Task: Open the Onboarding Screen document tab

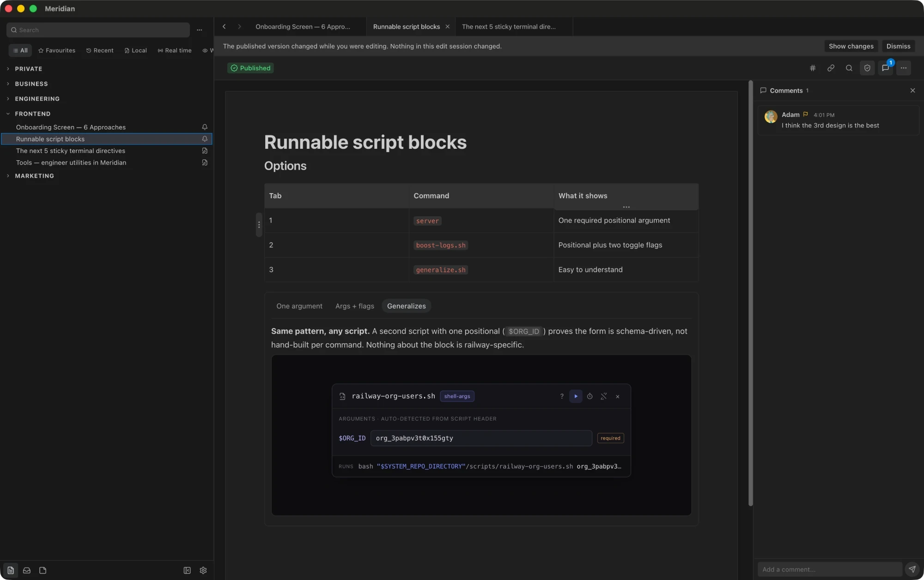Action: 303,27
